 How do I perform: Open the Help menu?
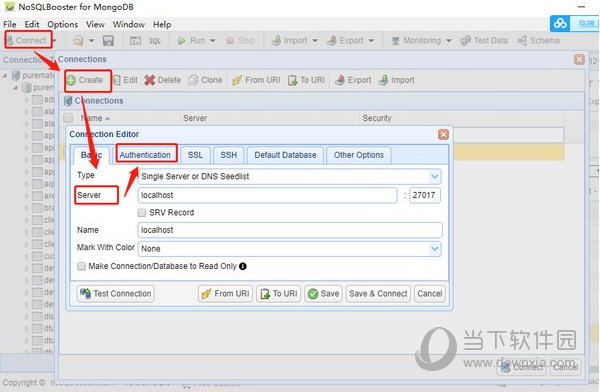point(162,24)
